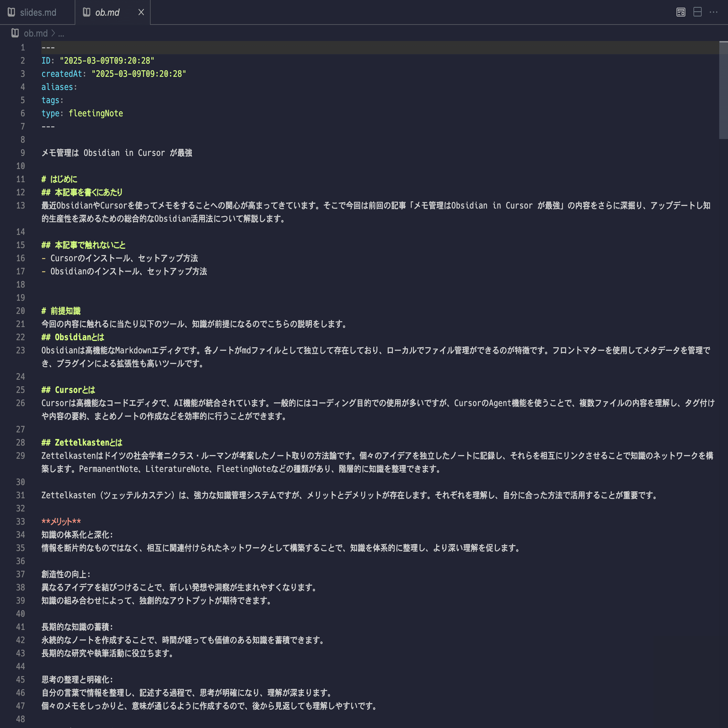Click the line 'Zettelkasten（ツェッテルカステン）は' on line 31

tap(350, 495)
